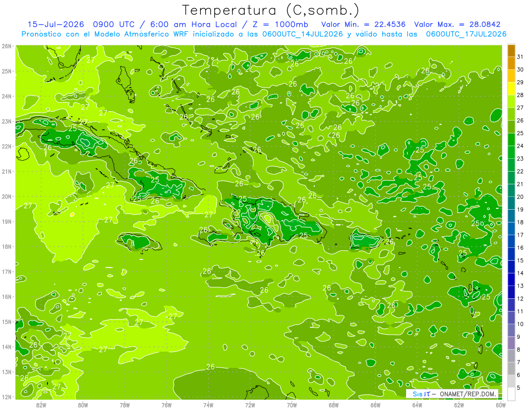
Task: Click the 0900 UTC time label
Action: coord(115,24)
